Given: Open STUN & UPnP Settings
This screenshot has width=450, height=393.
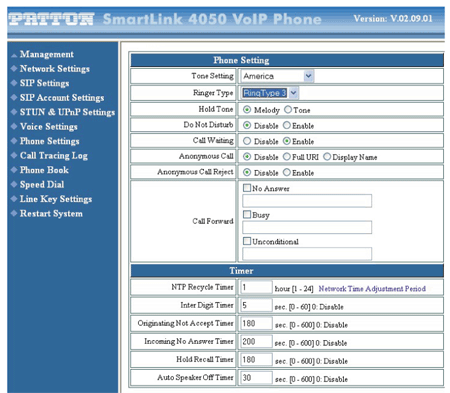Looking at the screenshot, I should [67, 112].
